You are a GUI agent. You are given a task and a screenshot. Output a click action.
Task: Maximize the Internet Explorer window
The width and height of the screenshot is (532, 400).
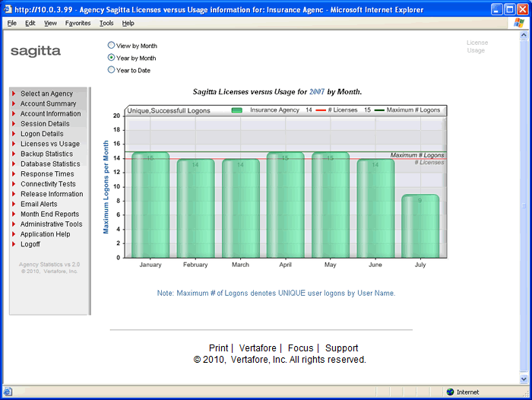click(510, 9)
